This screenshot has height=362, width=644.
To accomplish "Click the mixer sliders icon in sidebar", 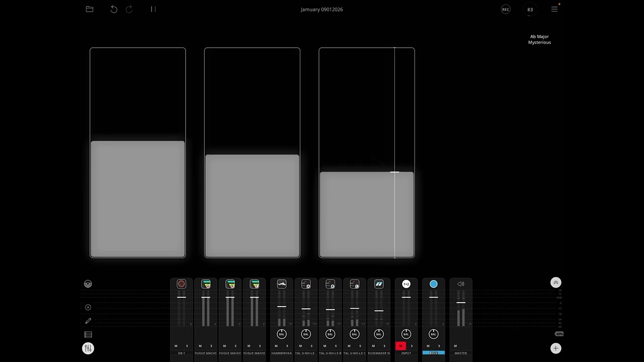I will pyautogui.click(x=88, y=348).
